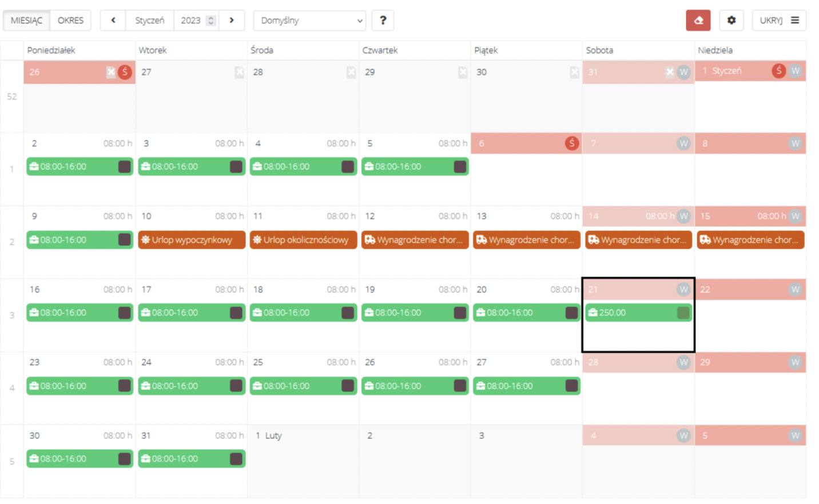Switch to the MIESIĄC view tab

click(x=27, y=21)
